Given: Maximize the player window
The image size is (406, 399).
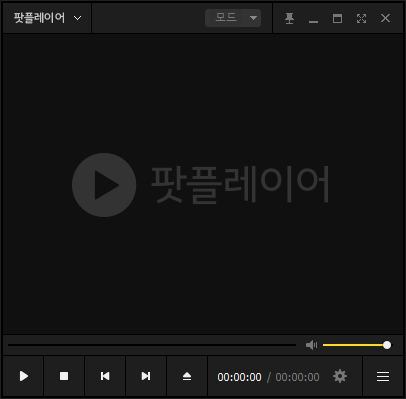Looking at the screenshot, I should pyautogui.click(x=337, y=18).
